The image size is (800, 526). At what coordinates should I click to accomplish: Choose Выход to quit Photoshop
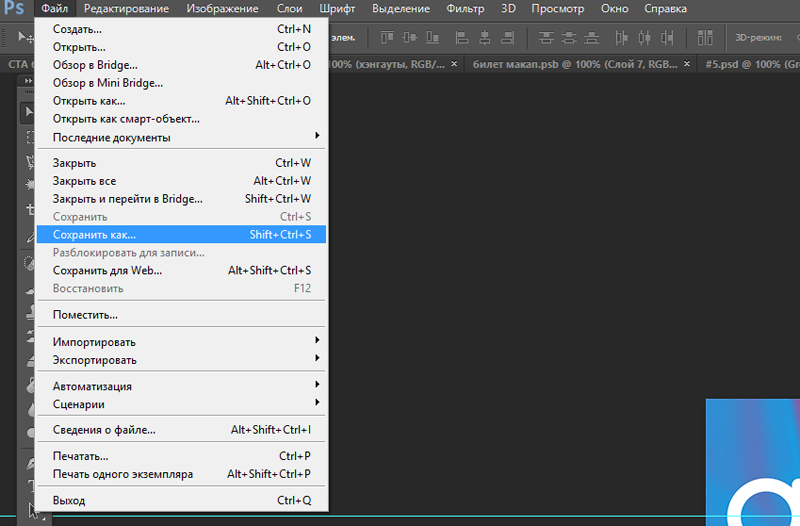point(181,500)
